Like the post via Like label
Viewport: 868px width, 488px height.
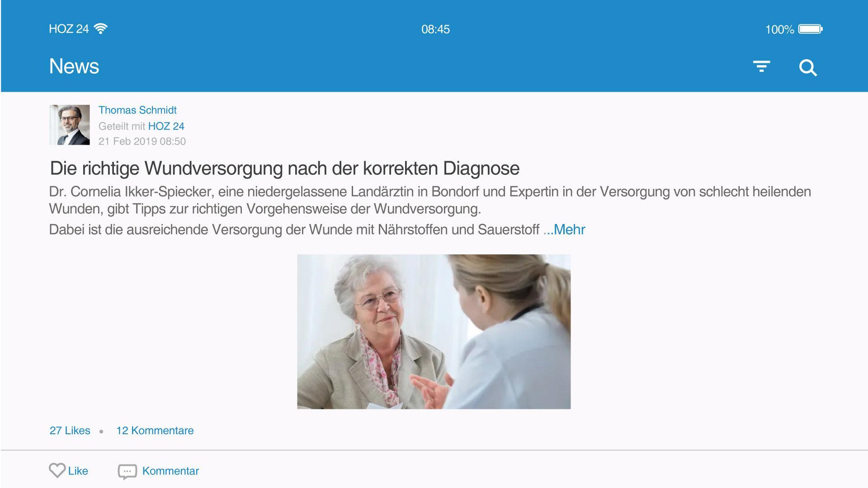(x=78, y=471)
